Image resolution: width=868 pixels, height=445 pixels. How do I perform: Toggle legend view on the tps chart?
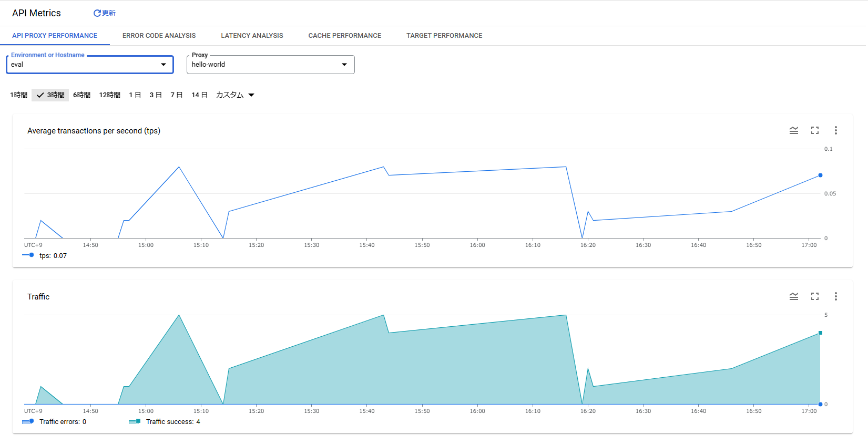(x=793, y=130)
